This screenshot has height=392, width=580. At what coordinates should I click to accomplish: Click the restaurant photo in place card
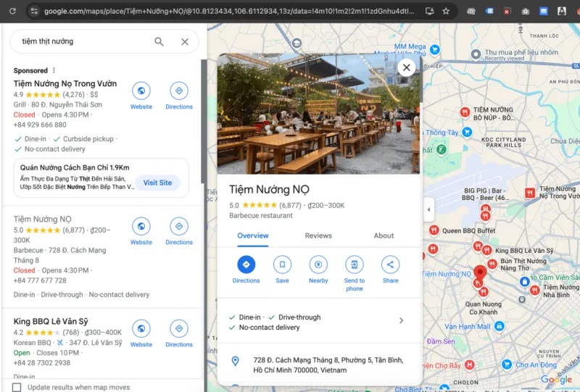[x=318, y=114]
